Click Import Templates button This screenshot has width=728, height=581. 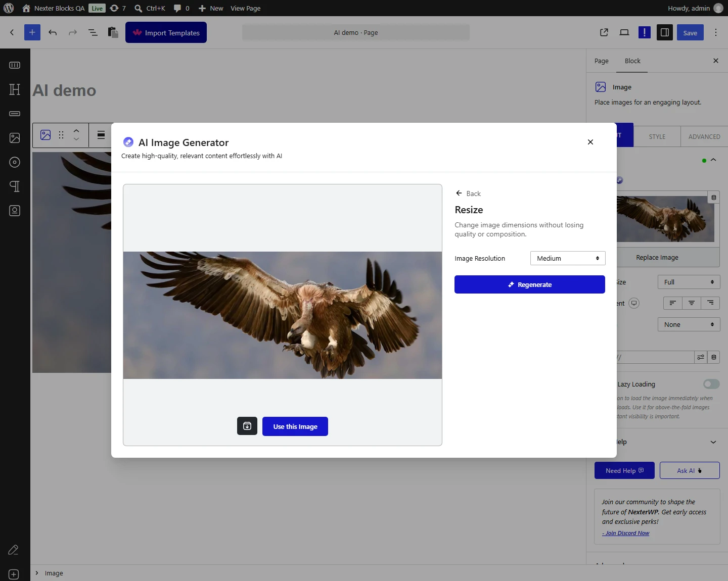pos(166,32)
